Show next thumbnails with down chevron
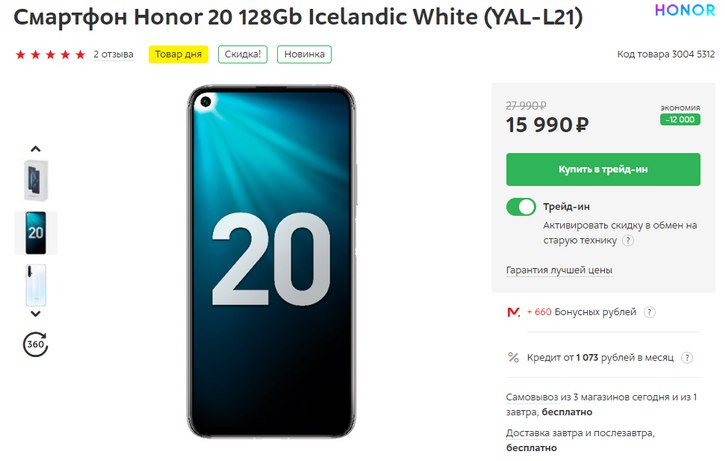 36,313
